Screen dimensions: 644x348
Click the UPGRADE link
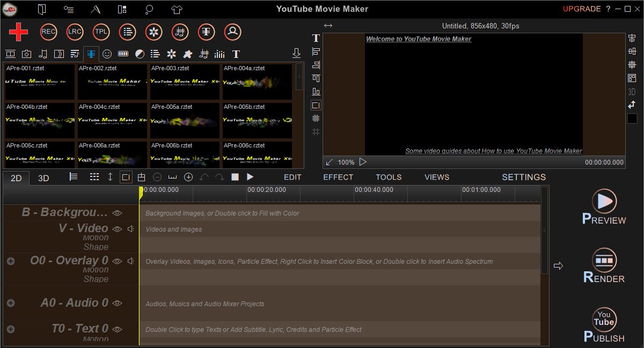[582, 9]
